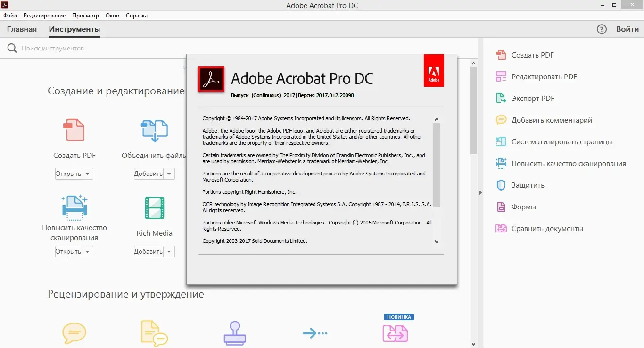Click the Сравнить документы icon in right sidebar
This screenshot has width=644, height=348.
click(x=501, y=229)
